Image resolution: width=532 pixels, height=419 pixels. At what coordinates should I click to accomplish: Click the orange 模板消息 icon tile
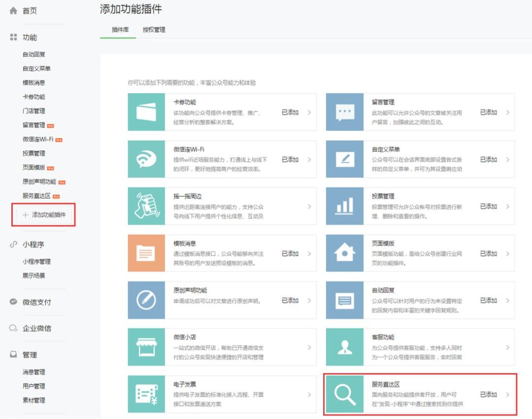146,253
